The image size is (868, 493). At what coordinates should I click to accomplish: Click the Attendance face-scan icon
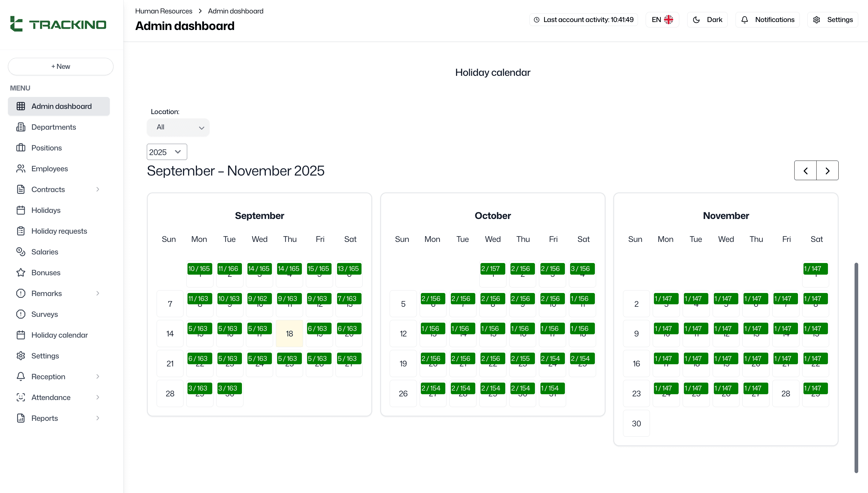tap(21, 397)
